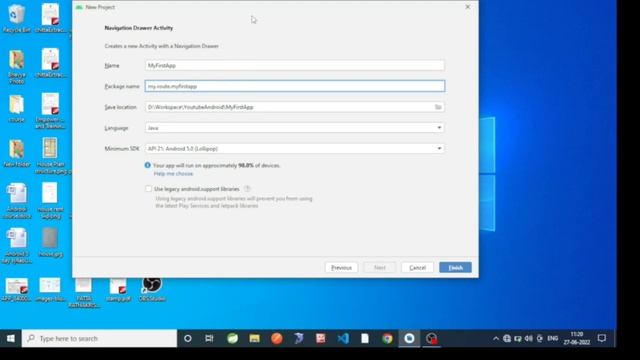Open Google Chrome from the taskbar
Viewport: 640px width, 360px height.
point(387,338)
